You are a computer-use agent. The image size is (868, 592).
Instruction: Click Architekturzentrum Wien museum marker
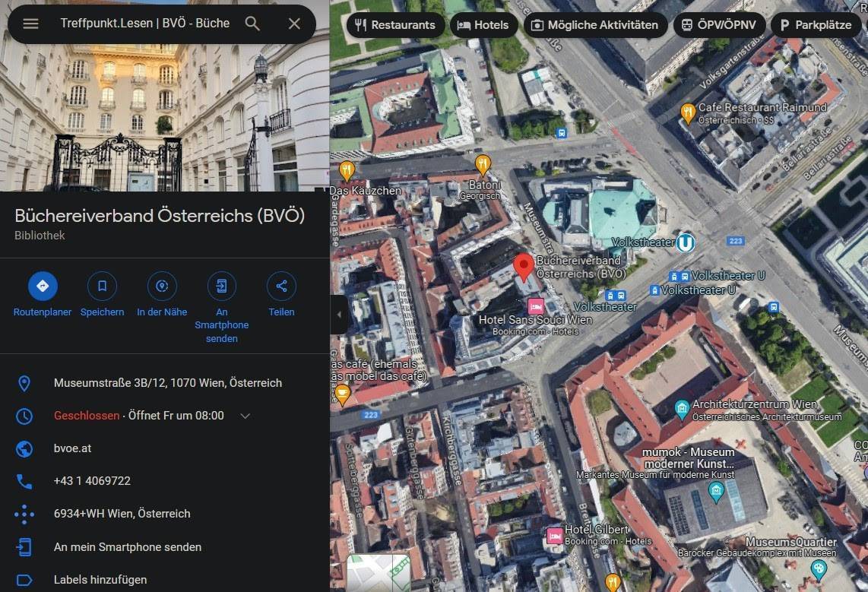coord(682,410)
